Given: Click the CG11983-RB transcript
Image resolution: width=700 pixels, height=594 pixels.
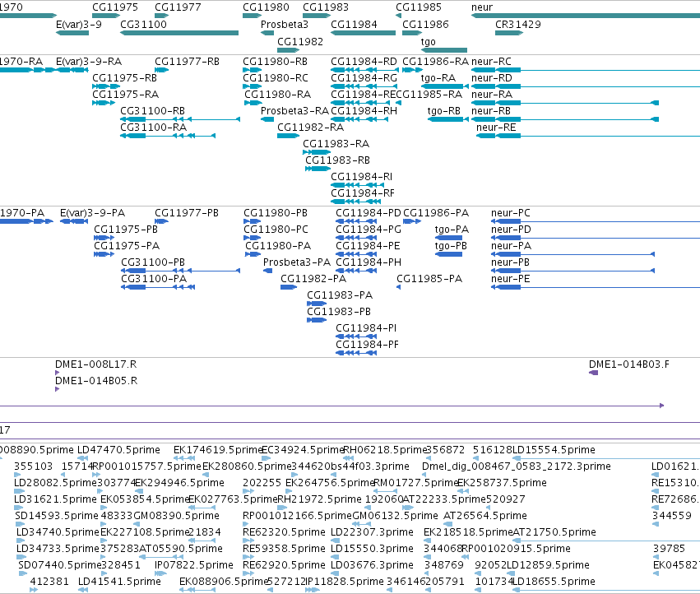Looking at the screenshot, I should point(318,169).
